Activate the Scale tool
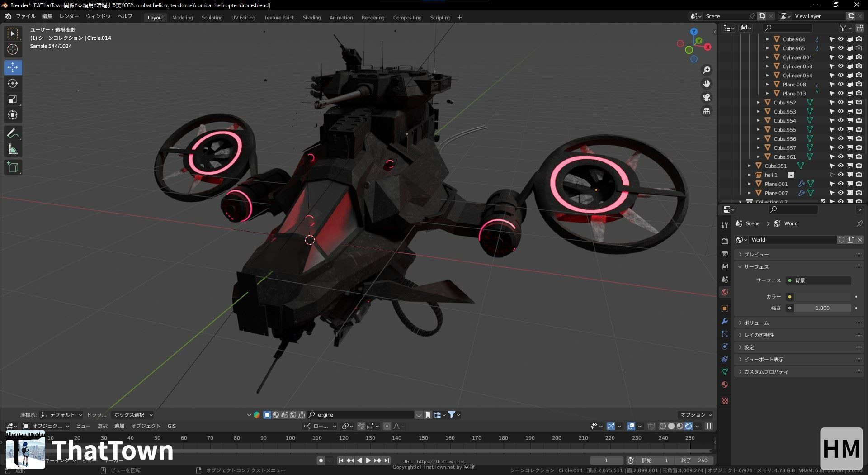This screenshot has width=868, height=475. 13,99
